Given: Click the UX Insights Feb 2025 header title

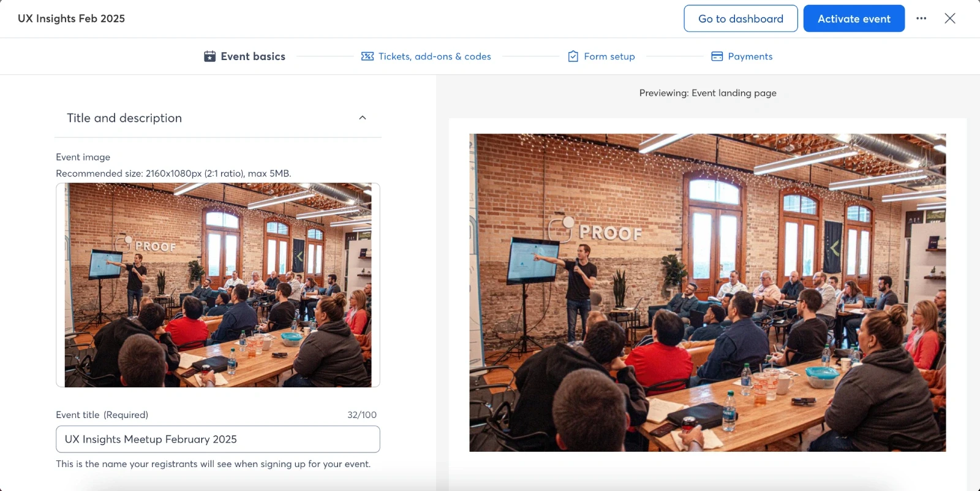Looking at the screenshot, I should tap(71, 18).
